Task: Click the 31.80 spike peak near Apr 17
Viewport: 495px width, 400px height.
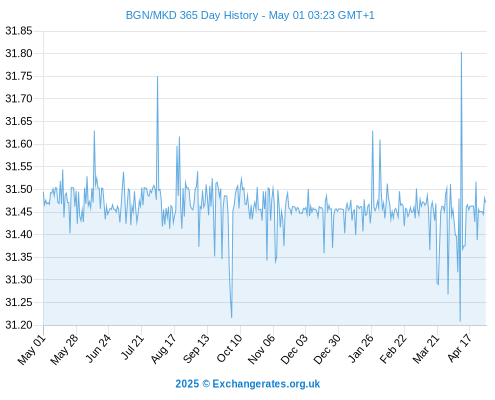Action: (461, 52)
